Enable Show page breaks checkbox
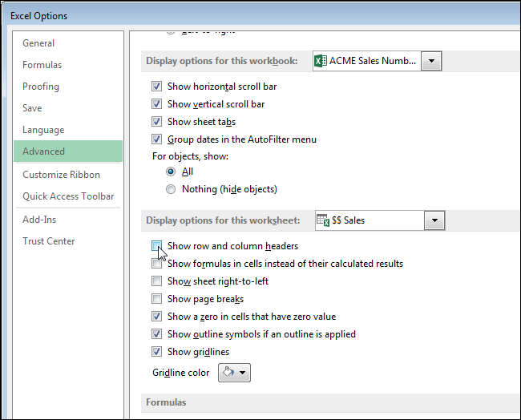521x420 pixels. point(156,299)
